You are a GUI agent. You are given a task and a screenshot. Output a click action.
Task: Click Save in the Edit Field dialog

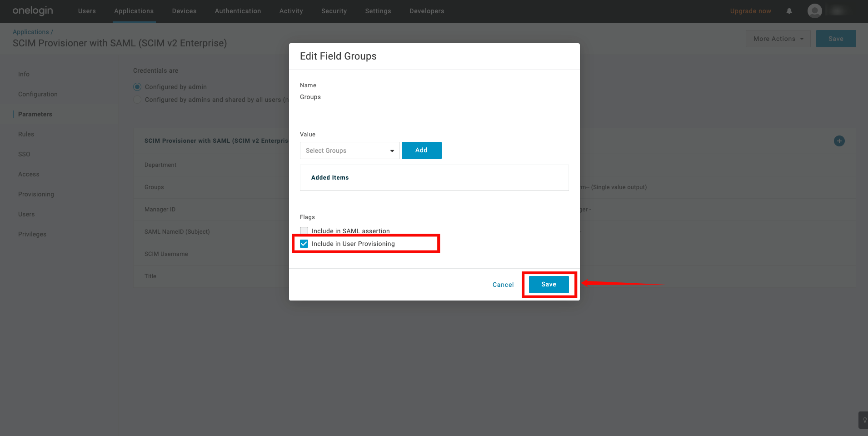[549, 285]
